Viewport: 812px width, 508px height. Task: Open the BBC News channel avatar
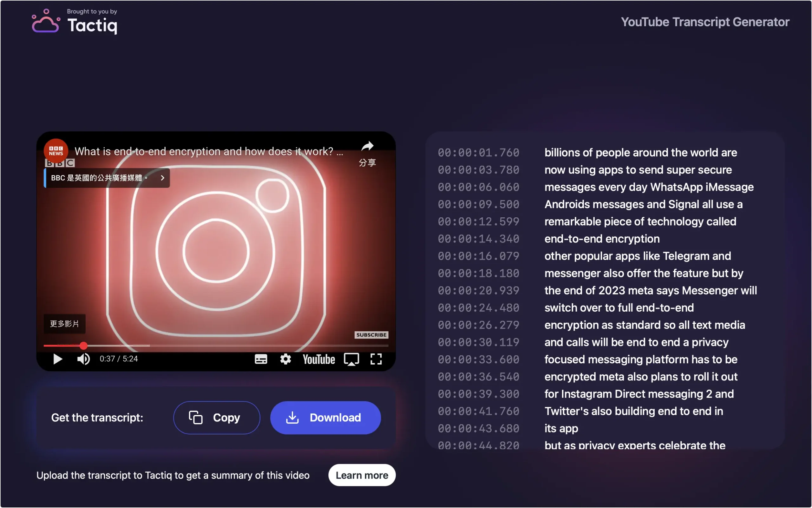56,151
